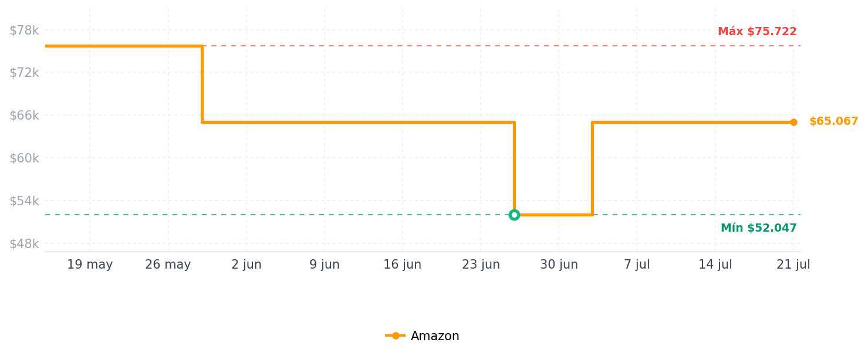
Task: Click the 16 jun date label
Action: 403,265
